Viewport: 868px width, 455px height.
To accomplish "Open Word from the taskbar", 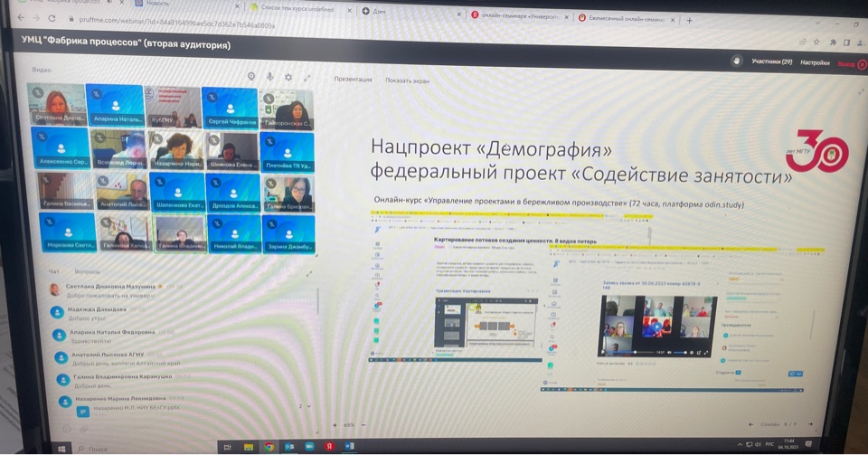I will (350, 446).
